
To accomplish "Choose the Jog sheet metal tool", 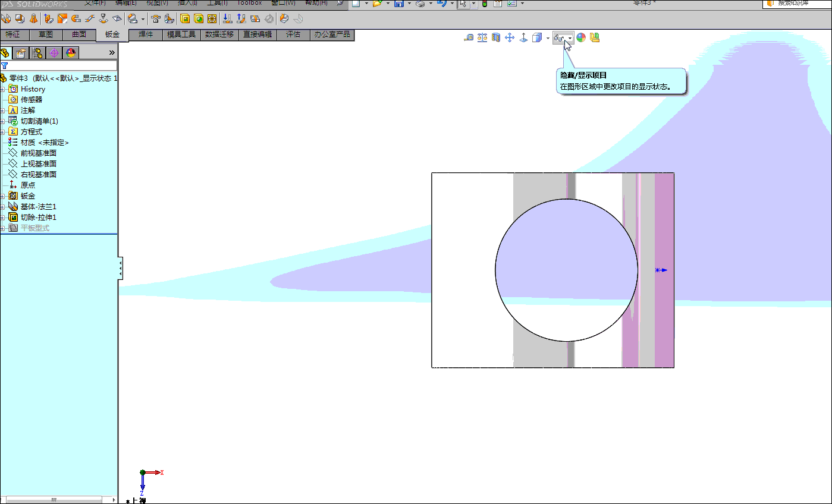I will (x=89, y=18).
